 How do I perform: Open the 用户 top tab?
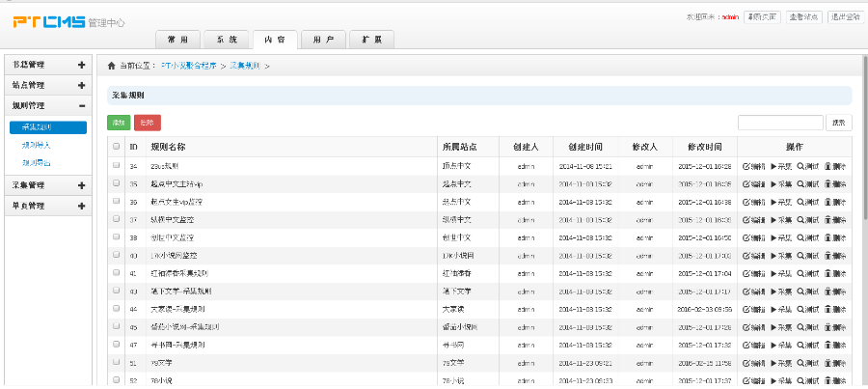coord(323,40)
